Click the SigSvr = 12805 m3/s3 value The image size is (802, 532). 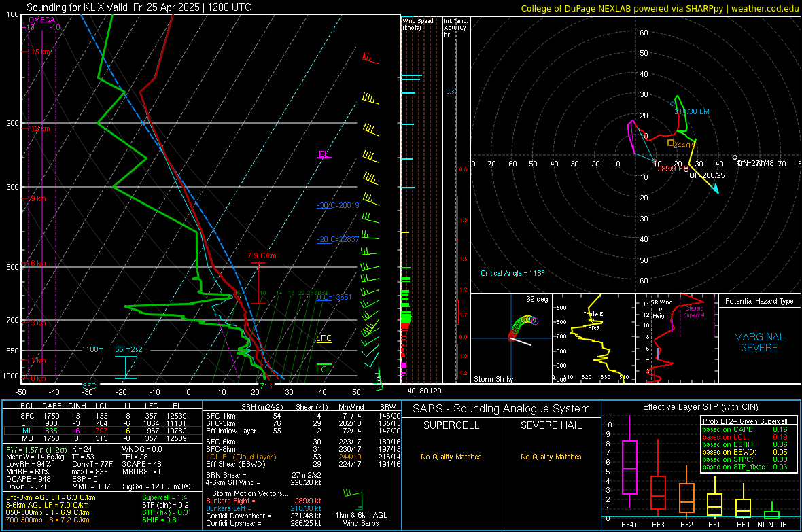pyautogui.click(x=158, y=486)
